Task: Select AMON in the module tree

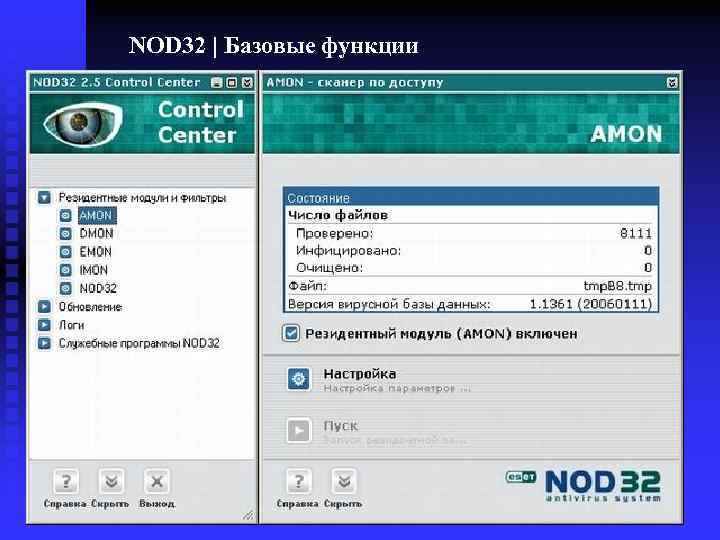Action: coord(97,215)
